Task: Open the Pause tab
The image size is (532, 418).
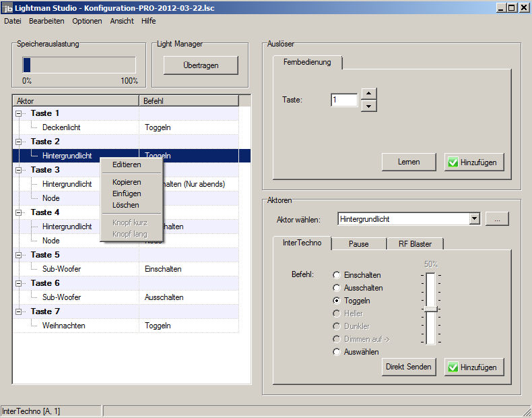Action: (358, 243)
